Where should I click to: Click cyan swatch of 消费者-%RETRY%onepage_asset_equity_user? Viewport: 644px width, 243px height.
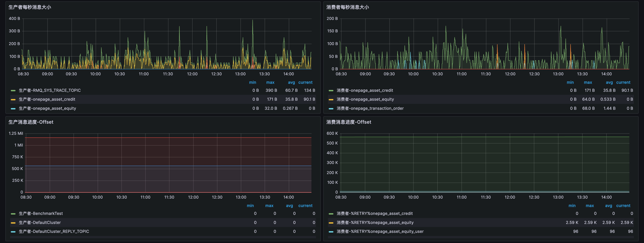click(331, 232)
